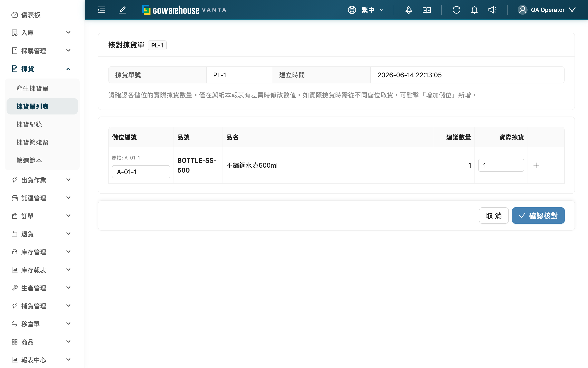Open the 繁中 language dropdown
The width and height of the screenshot is (588, 368).
point(372,10)
